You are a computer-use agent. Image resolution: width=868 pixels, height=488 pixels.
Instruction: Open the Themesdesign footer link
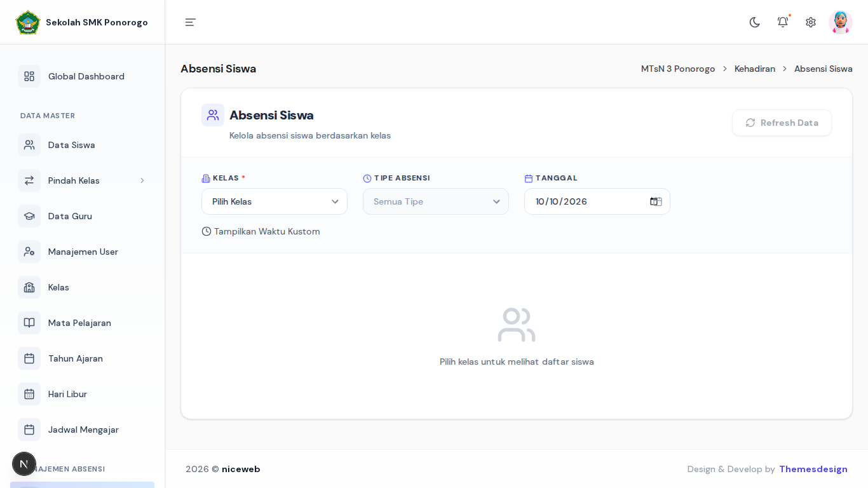pyautogui.click(x=813, y=469)
